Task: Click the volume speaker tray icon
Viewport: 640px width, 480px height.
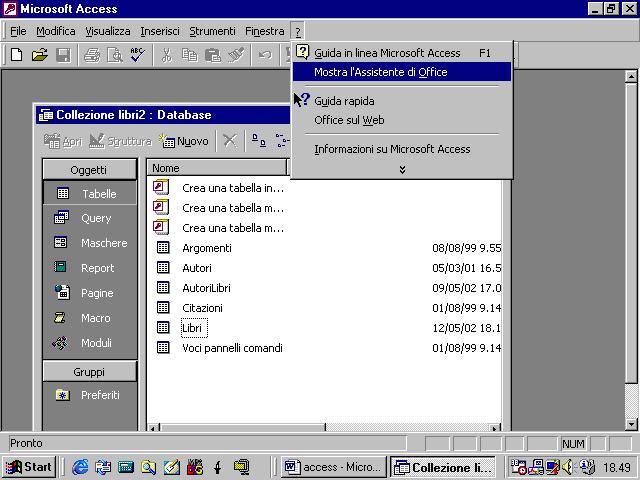Action: point(567,467)
